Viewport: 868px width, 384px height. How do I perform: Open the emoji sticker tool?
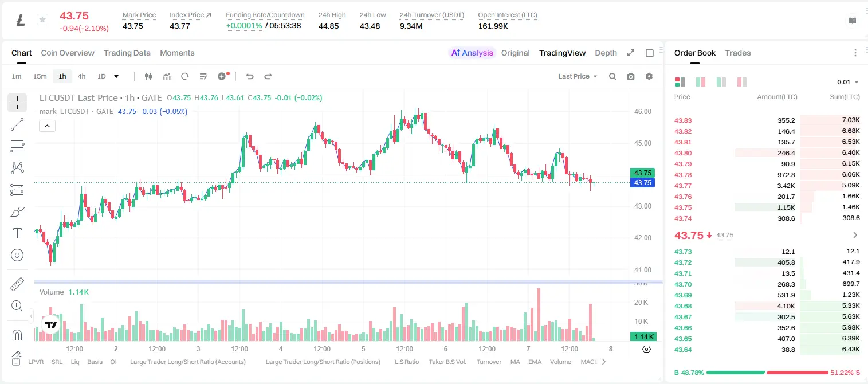point(17,255)
